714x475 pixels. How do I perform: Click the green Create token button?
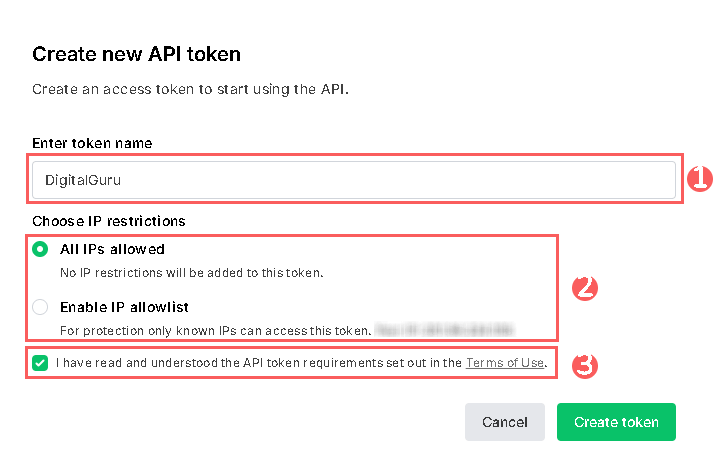coord(616,422)
